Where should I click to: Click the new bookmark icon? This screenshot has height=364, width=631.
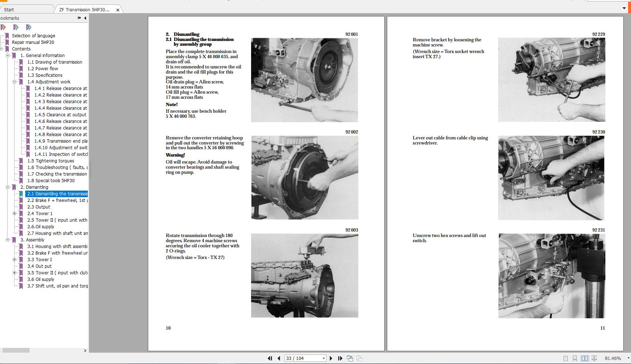(16, 27)
